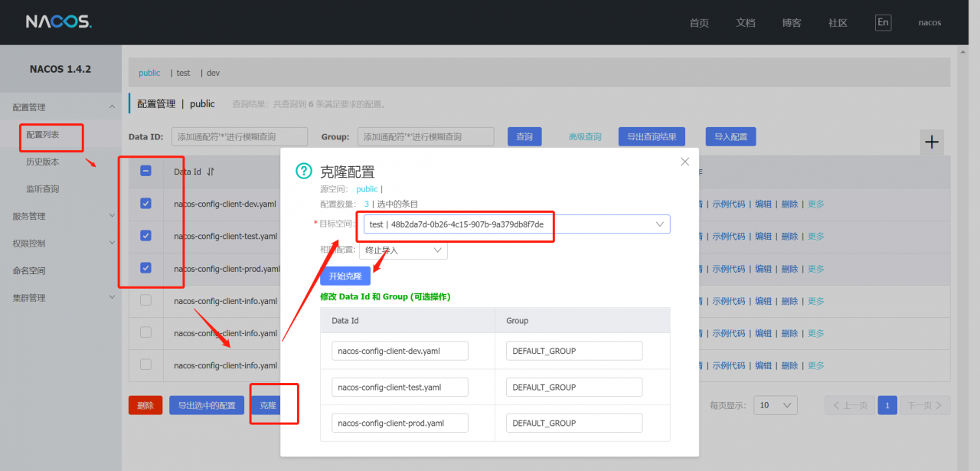Screen dimensions: 980x471
Task: Click the NACOS logo in header
Action: [x=58, y=21]
